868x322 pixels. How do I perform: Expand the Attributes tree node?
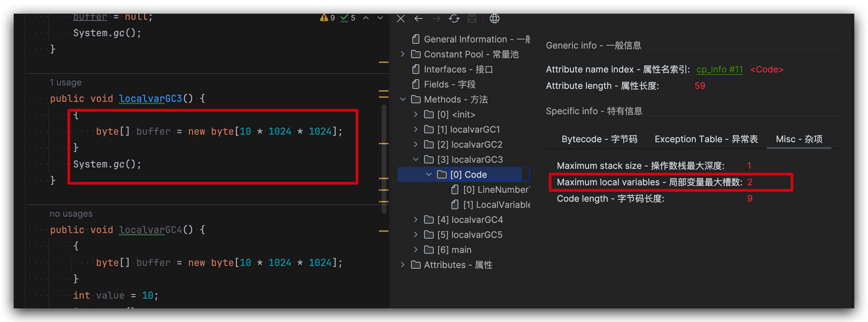click(403, 265)
